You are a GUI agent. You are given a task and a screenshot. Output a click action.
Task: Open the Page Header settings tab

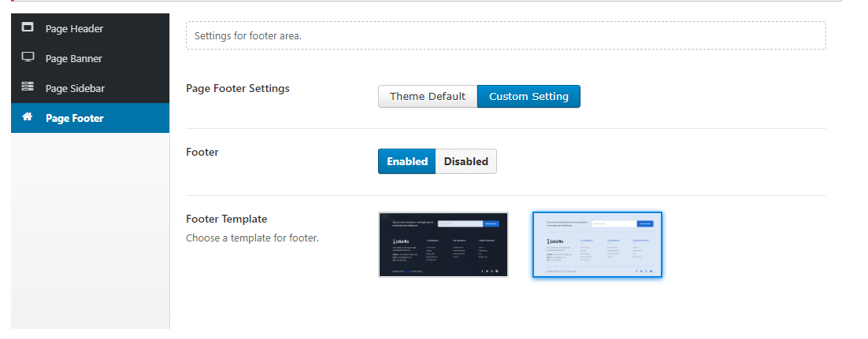[74, 28]
